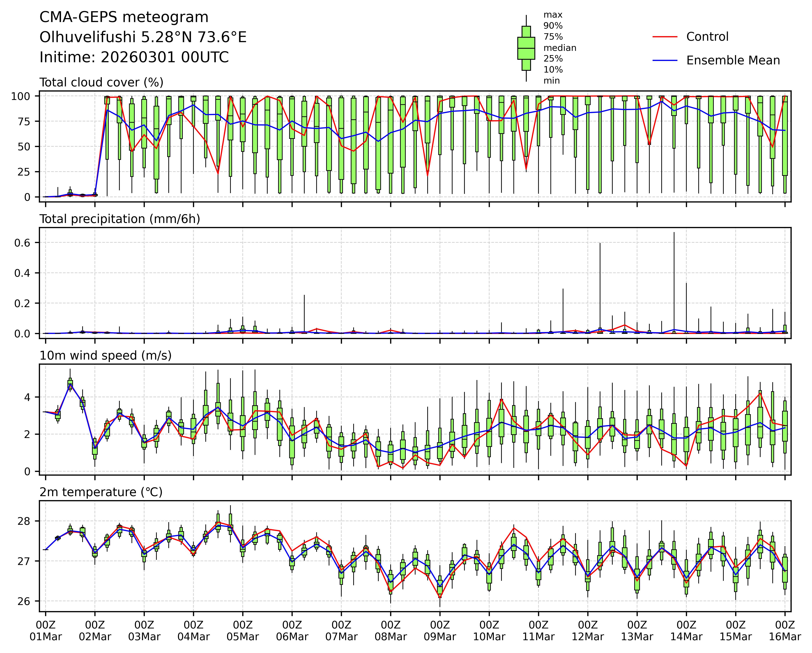The height and width of the screenshot is (653, 812).
Task: Click the median label in legend
Action: (x=559, y=48)
